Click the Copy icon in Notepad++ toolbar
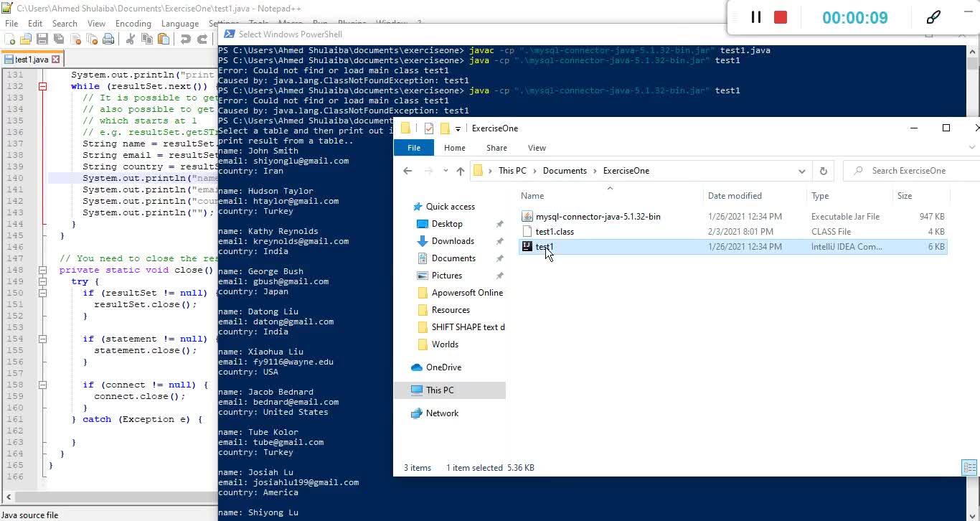 tap(146, 39)
